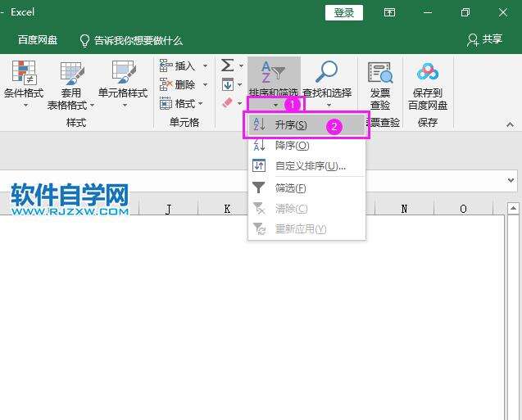Image resolution: width=522 pixels, height=420 pixels.
Task: Click the Format (格式) cells icon
Action: point(166,103)
